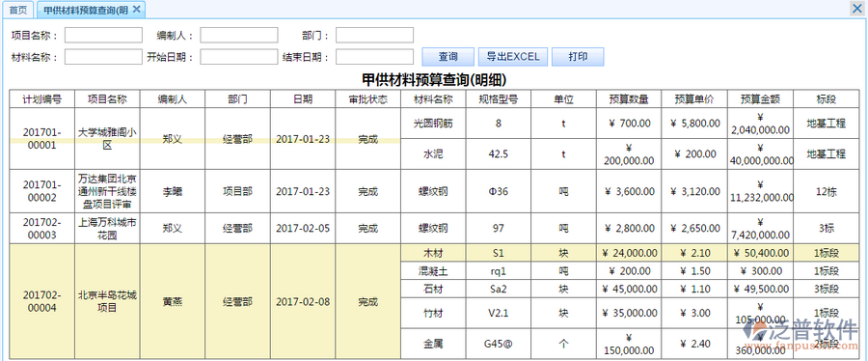This screenshot has height=361, width=868.
Task: Close the panel using top-right X icon
Action: [x=857, y=8]
